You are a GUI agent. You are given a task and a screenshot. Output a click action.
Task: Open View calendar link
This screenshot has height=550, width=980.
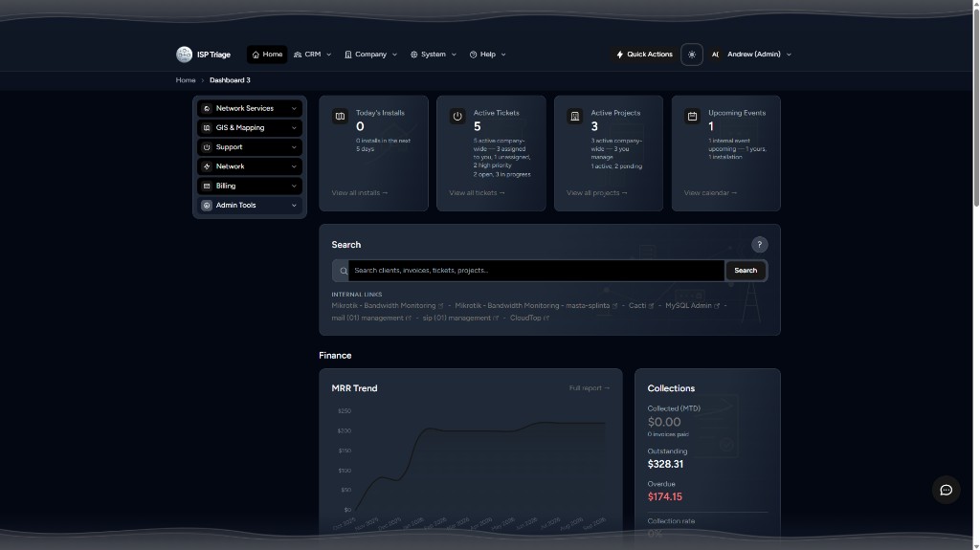pyautogui.click(x=711, y=193)
